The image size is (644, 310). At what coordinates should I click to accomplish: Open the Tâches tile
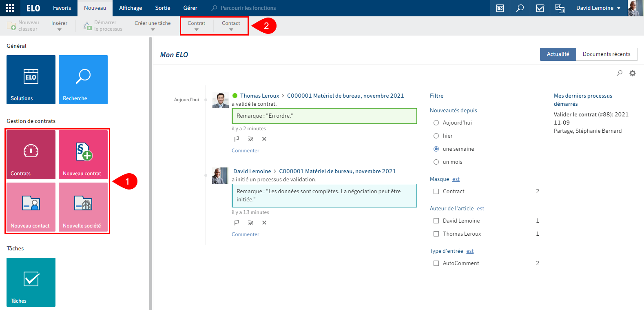31,282
